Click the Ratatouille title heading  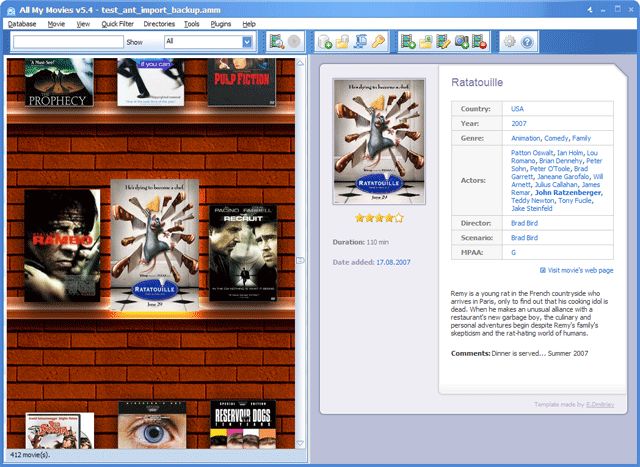[477, 82]
